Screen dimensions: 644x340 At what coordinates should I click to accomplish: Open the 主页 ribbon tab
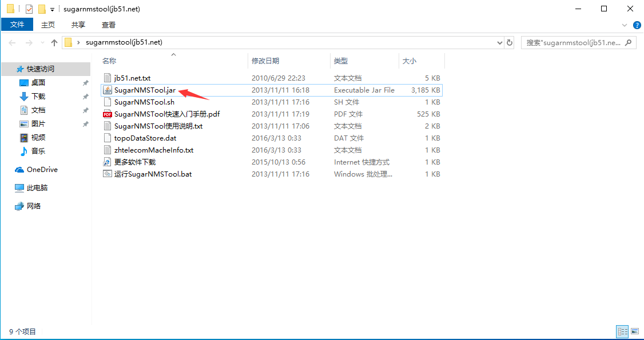(48, 25)
